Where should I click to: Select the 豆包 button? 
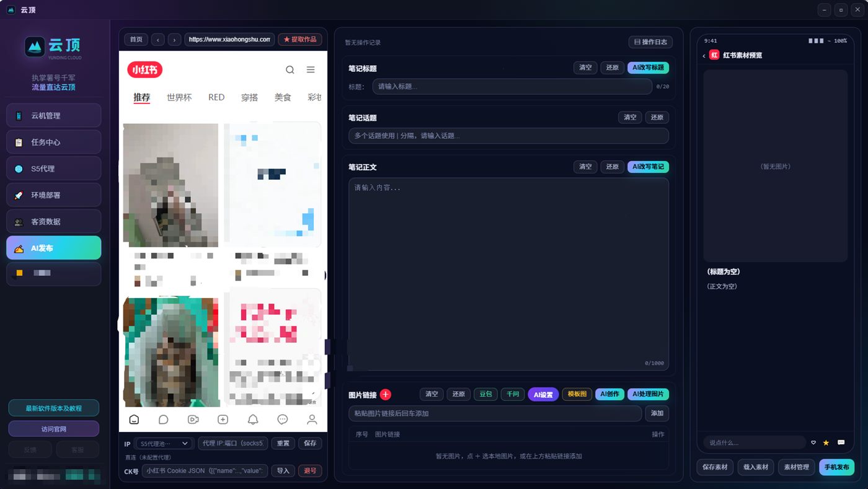point(486,394)
